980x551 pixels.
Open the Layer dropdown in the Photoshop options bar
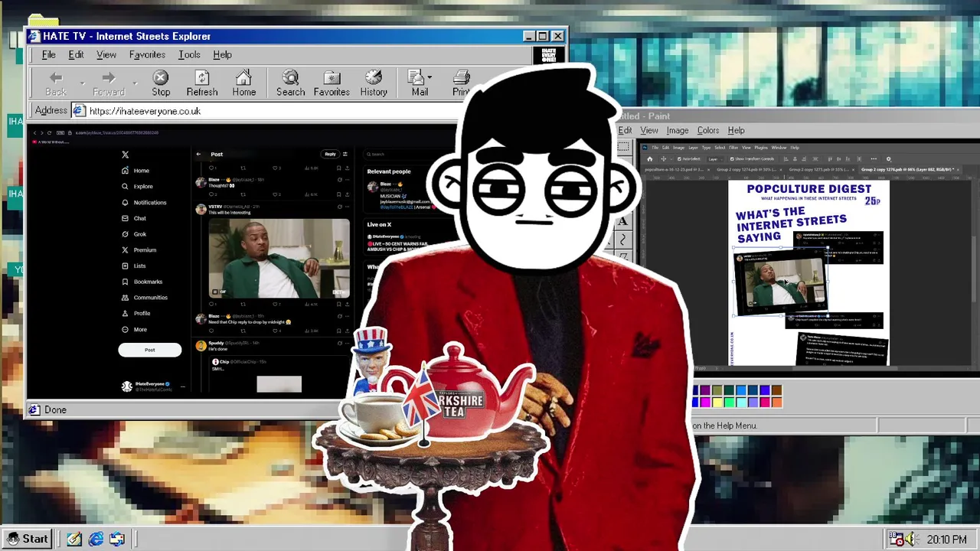[716, 159]
